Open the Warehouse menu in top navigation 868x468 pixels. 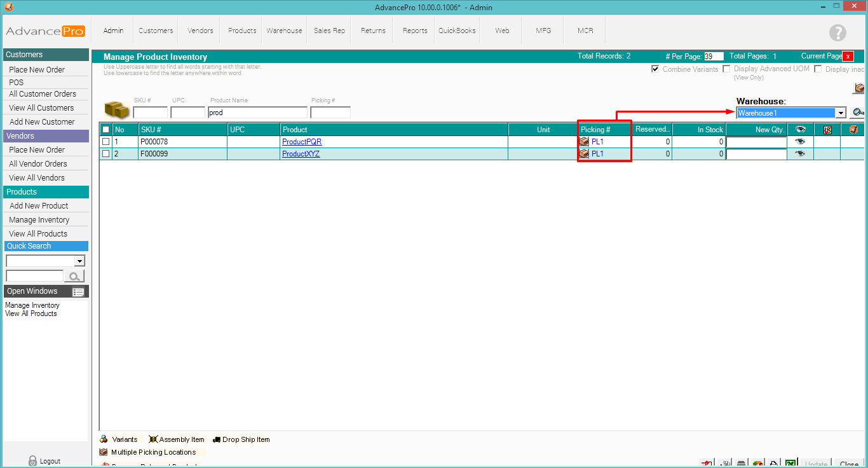click(x=284, y=31)
